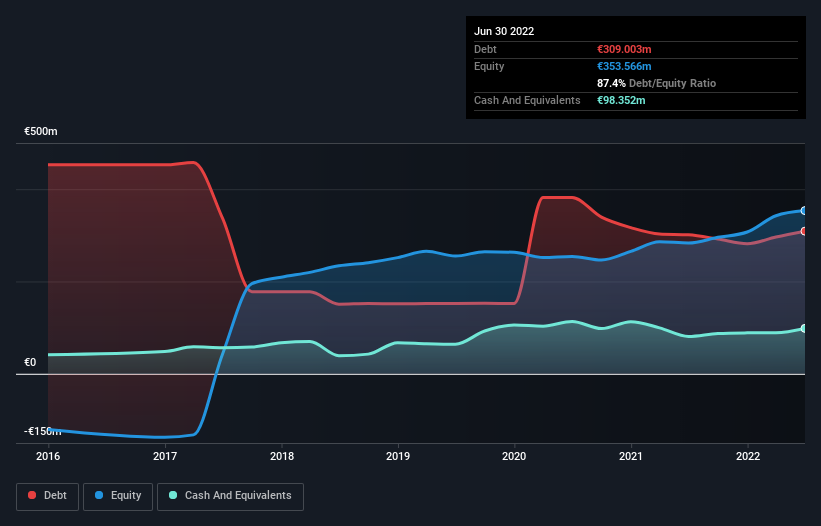The width and height of the screenshot is (821, 526).
Task: Click the teal Cash legend dot
Action: pos(173,495)
